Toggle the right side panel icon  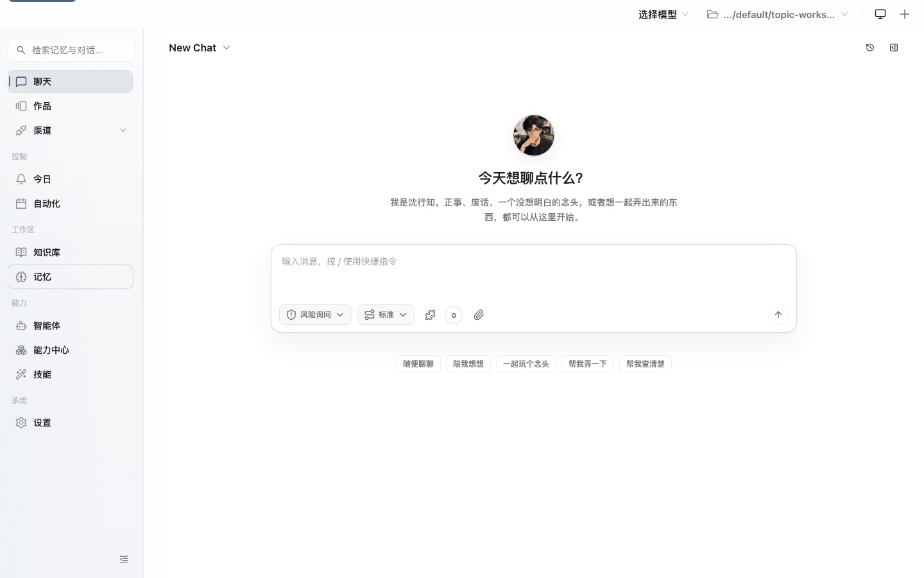894,48
